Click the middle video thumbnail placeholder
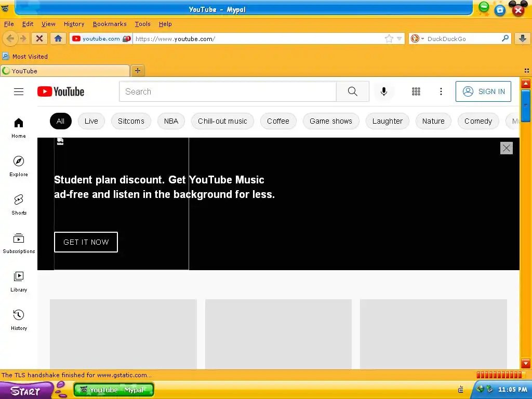 [x=278, y=334]
